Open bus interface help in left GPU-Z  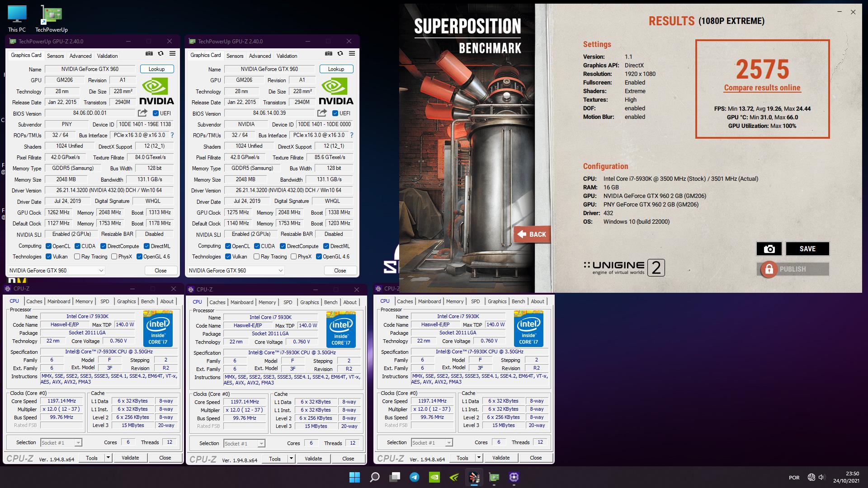point(172,135)
